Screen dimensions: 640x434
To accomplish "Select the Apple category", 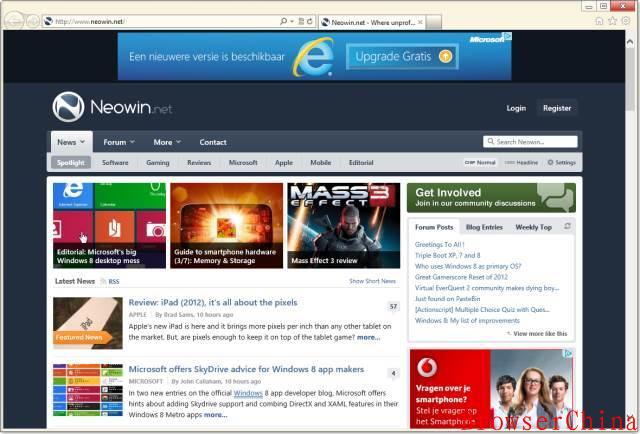I will click(284, 162).
